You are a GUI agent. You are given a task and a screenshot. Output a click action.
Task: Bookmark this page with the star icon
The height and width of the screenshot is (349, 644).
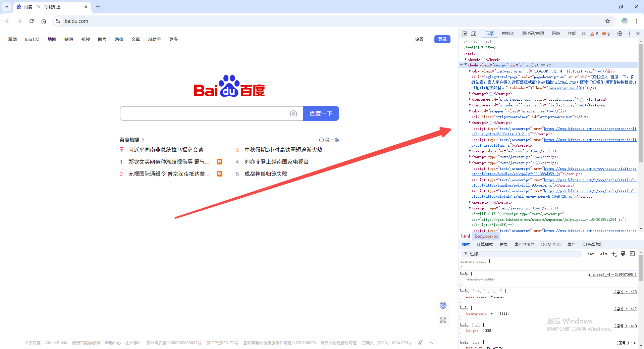tap(608, 21)
